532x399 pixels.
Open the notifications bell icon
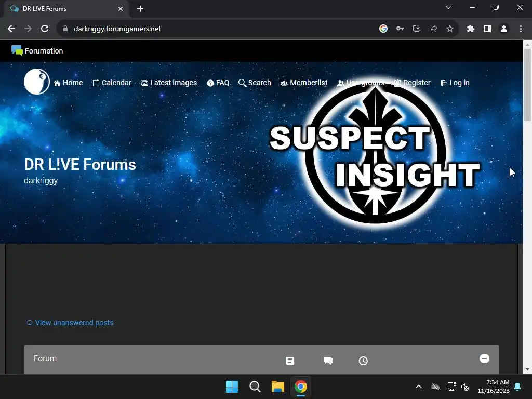click(518, 387)
